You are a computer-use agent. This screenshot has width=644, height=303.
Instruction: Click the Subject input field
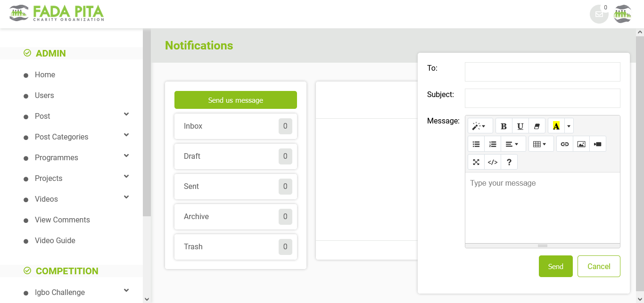point(542,98)
